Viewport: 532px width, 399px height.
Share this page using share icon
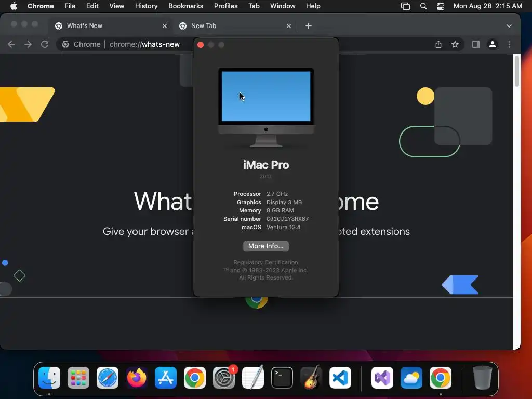pos(438,44)
